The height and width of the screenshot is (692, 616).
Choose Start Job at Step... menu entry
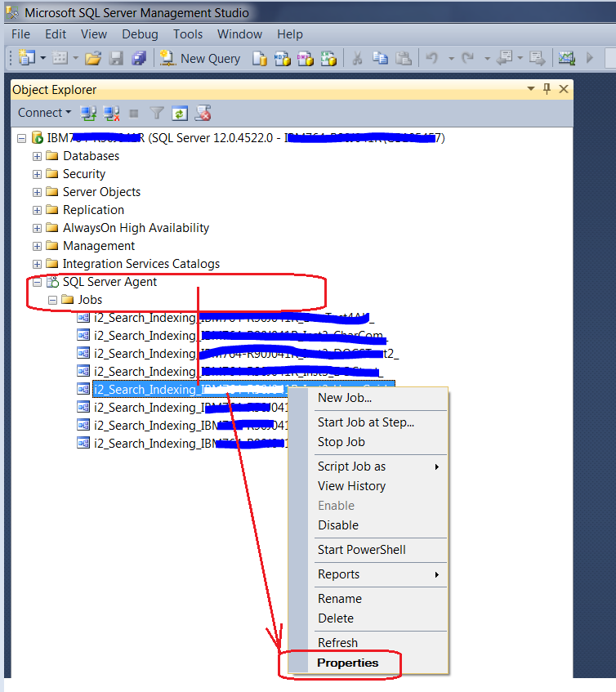366,422
